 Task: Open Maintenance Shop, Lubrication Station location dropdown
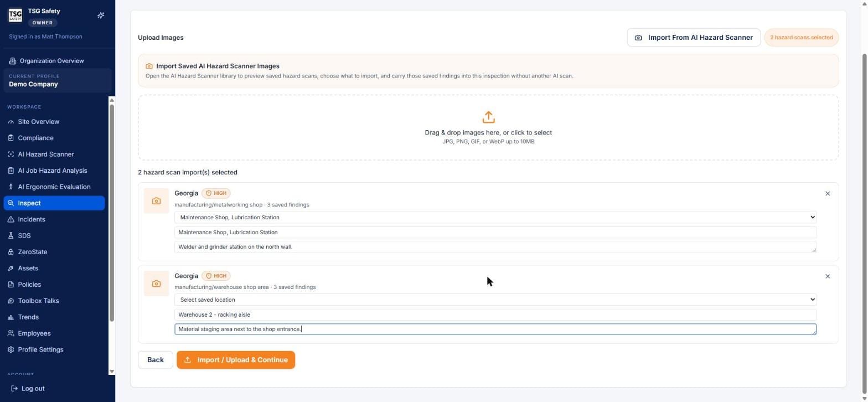(495, 218)
